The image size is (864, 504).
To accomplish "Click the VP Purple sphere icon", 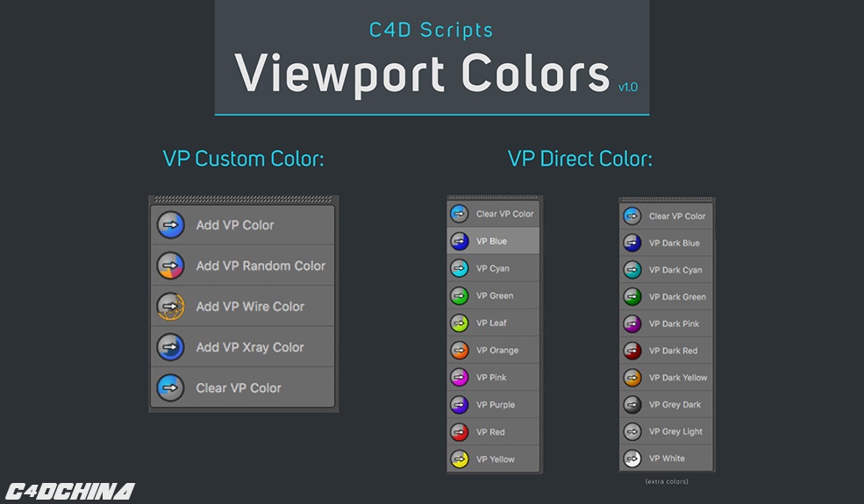I will [460, 405].
